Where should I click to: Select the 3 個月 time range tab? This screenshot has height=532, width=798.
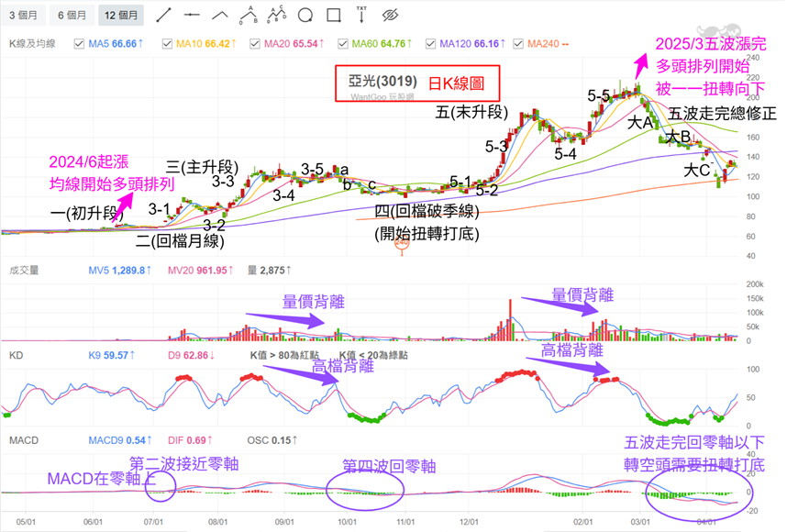(23, 16)
